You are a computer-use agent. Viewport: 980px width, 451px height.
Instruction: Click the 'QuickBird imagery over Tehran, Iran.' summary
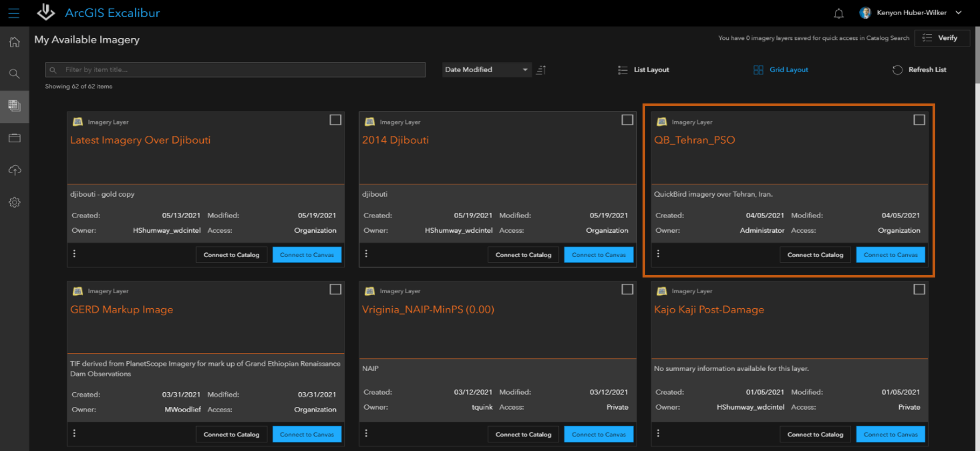713,194
